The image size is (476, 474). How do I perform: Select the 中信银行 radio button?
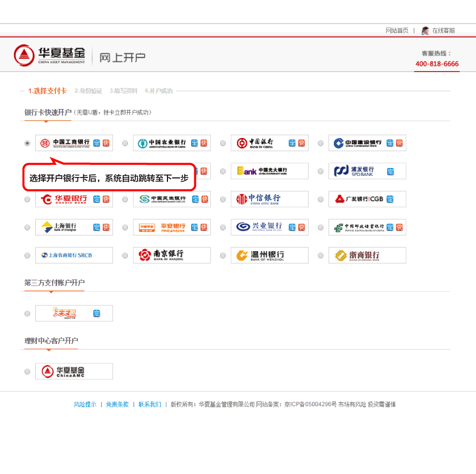[x=223, y=200]
